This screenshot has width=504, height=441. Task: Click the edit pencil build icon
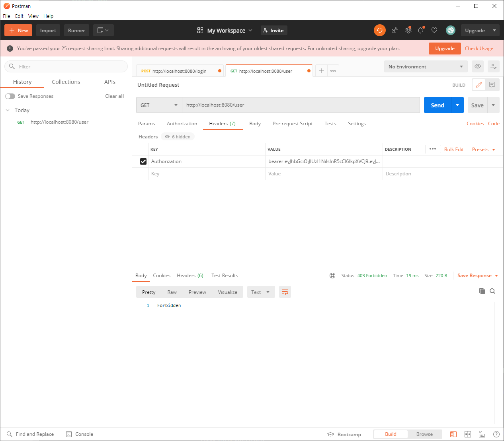pyautogui.click(x=479, y=85)
